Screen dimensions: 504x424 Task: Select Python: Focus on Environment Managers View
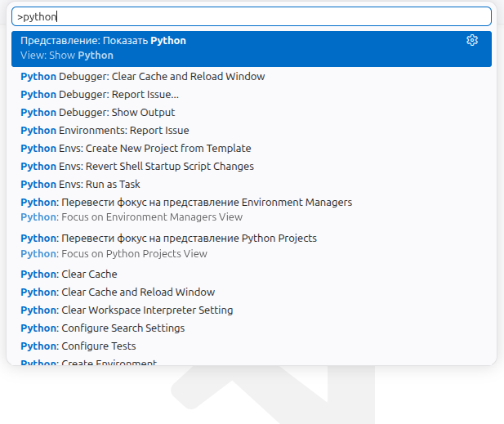pos(252,210)
